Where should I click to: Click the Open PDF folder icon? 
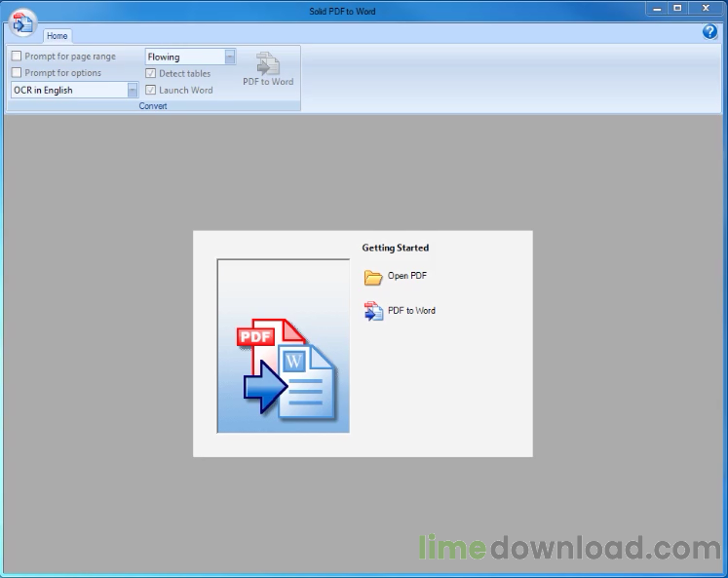[373, 277]
